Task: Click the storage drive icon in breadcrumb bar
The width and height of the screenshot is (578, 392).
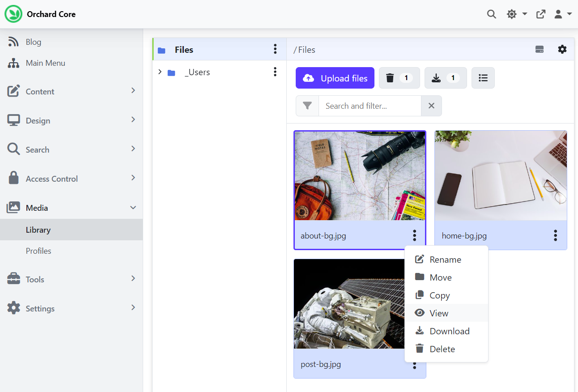Action: [x=540, y=50]
